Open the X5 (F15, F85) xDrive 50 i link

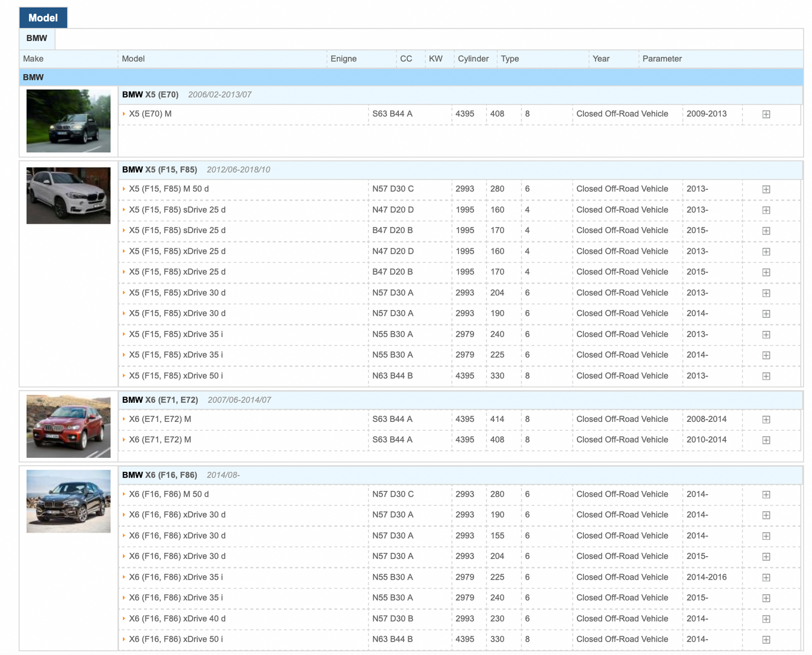point(176,376)
